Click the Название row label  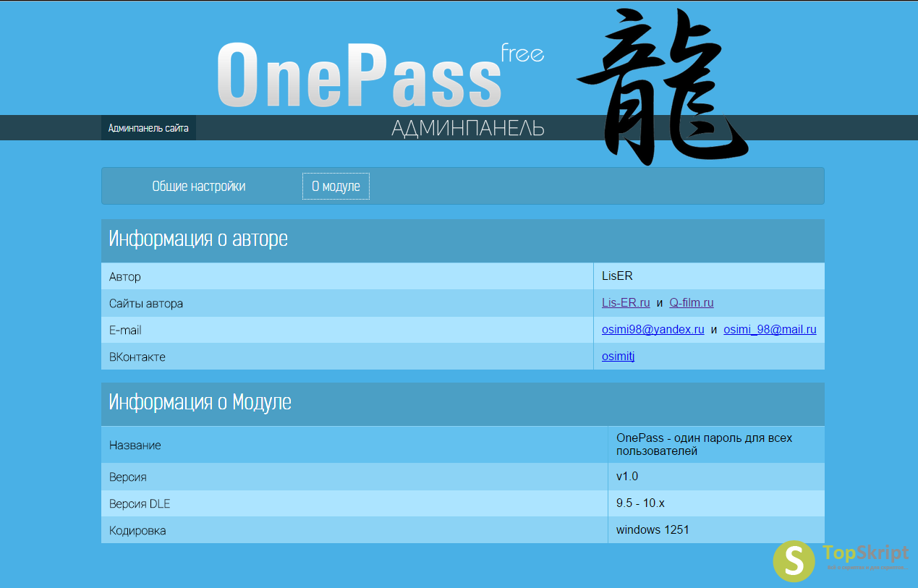coord(135,446)
